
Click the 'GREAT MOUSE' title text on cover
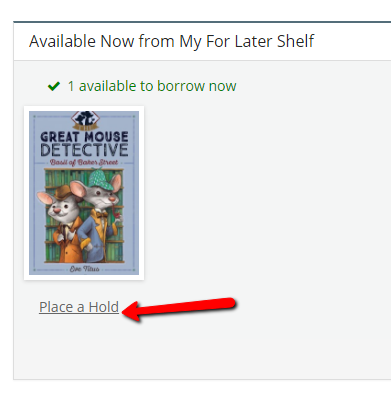click(x=84, y=137)
